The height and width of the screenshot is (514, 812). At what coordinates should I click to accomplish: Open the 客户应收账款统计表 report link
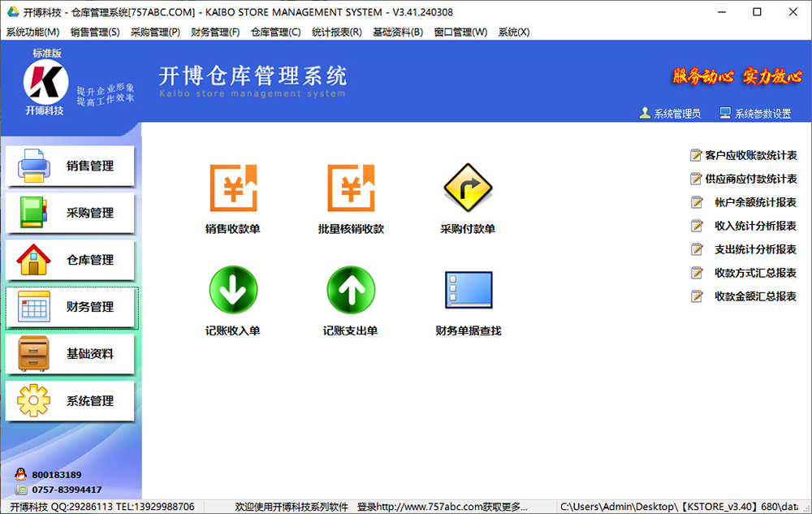[x=751, y=155]
